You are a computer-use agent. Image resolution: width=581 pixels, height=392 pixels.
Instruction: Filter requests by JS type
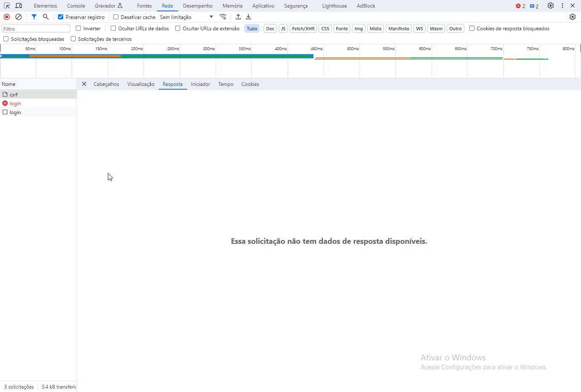click(x=283, y=29)
